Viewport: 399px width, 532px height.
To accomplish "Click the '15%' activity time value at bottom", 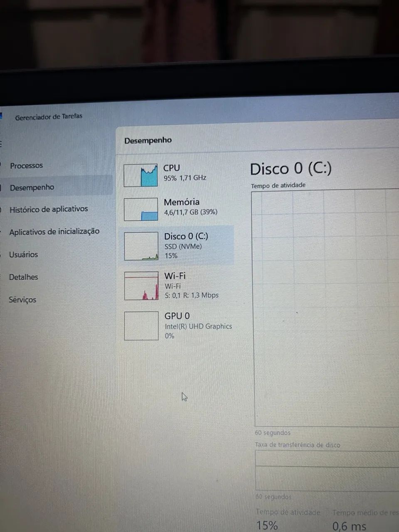I will (267, 525).
